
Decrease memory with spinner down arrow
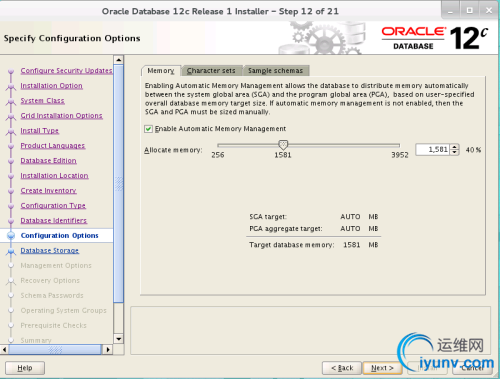point(454,152)
